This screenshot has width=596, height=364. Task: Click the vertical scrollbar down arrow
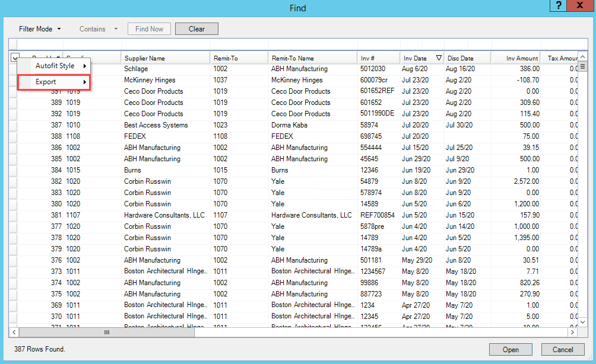pos(583,322)
